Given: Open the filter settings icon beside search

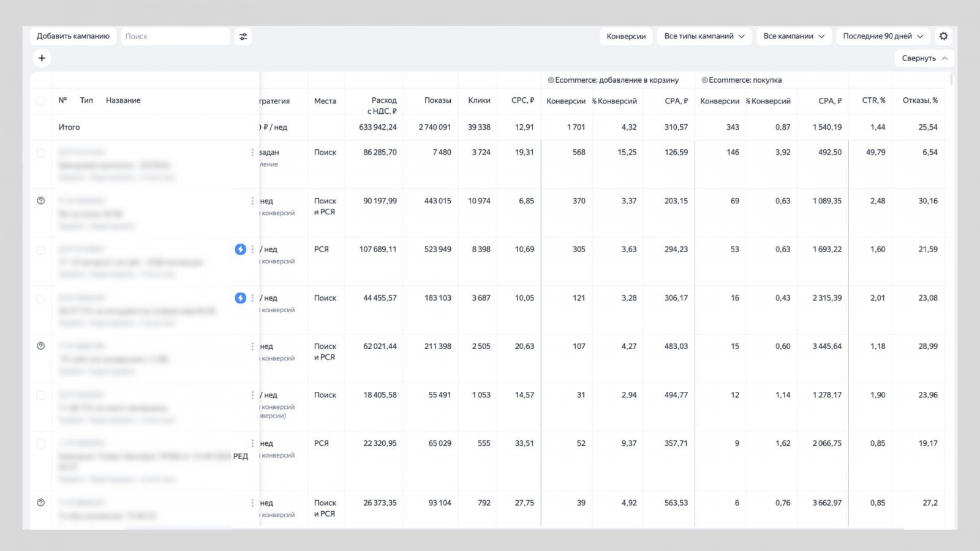Looking at the screenshot, I should (243, 37).
